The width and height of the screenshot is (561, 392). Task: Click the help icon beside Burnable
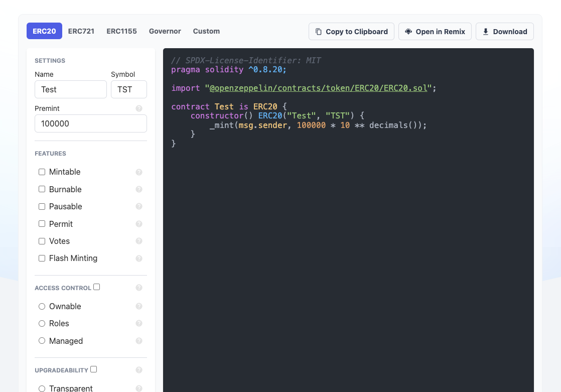point(139,189)
